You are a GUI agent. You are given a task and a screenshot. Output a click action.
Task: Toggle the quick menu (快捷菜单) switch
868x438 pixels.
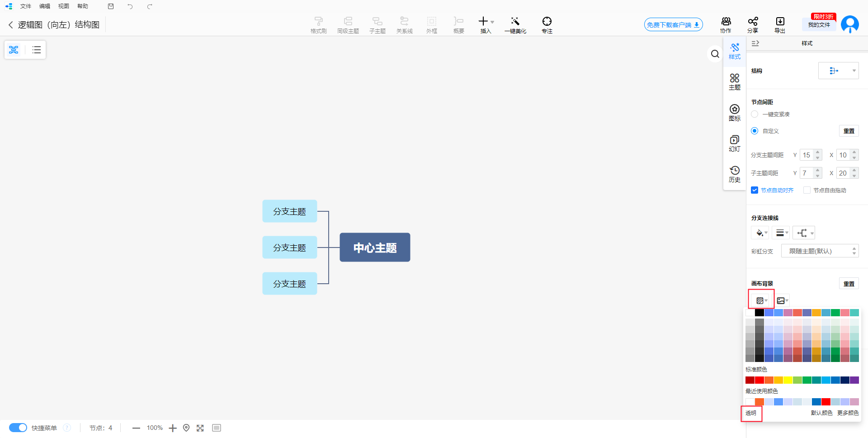(18, 428)
